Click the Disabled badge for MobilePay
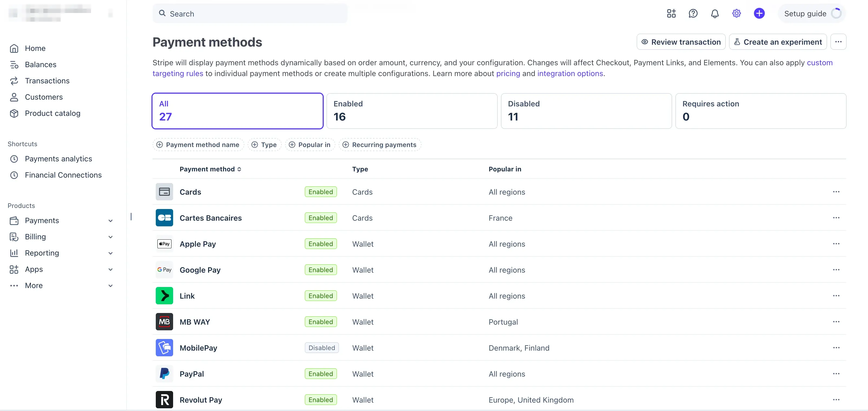 (322, 348)
